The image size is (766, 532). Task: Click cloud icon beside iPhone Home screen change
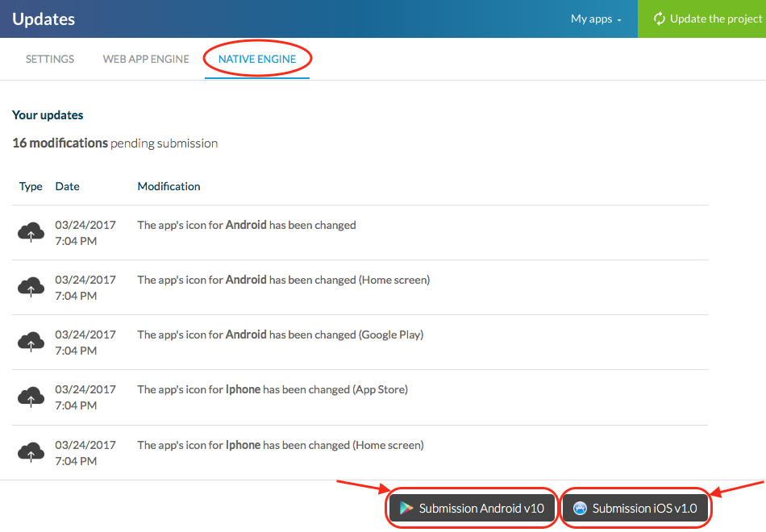coord(31,452)
